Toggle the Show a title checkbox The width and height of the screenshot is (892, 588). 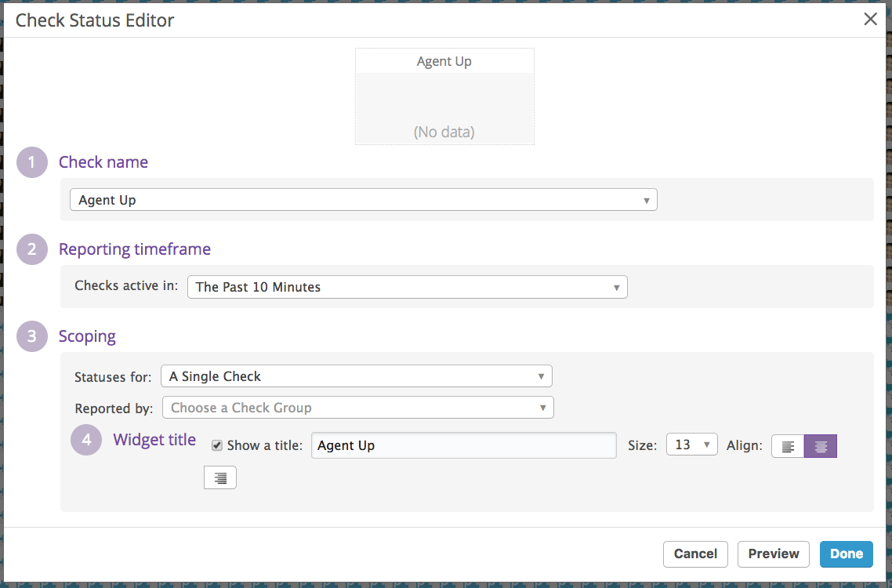click(x=217, y=445)
